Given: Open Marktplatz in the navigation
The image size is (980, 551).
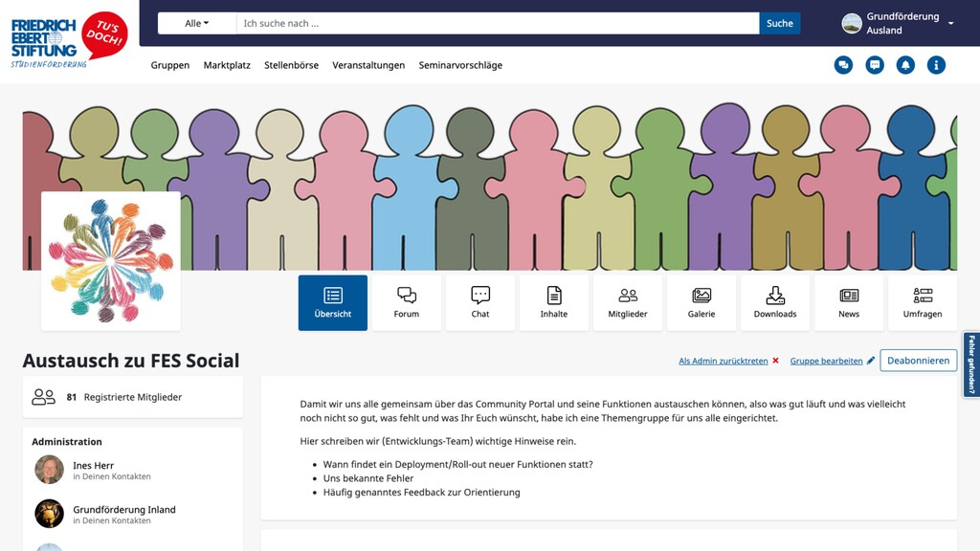Looking at the screenshot, I should tap(227, 65).
